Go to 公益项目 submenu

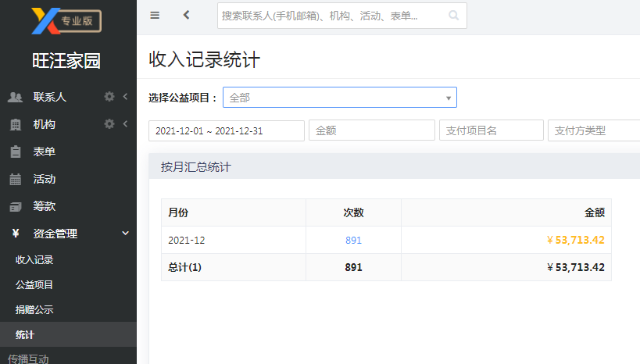tap(34, 285)
